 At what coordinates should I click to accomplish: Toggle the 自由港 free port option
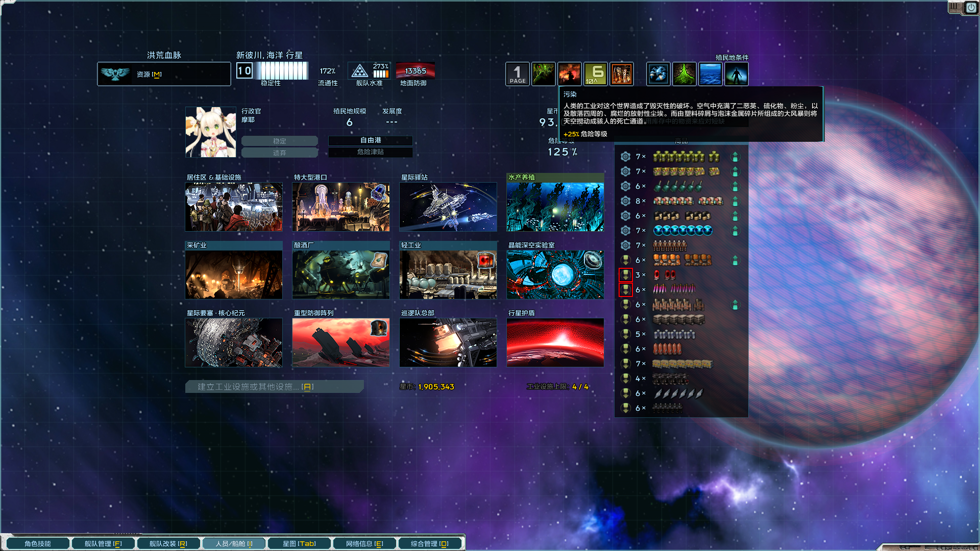coord(371,140)
